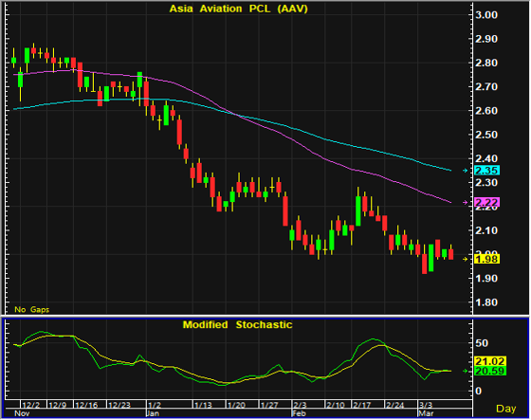This screenshot has height=420, width=531.
Task: Click the cyan arrow beside 2.35 label
Action: [466, 171]
